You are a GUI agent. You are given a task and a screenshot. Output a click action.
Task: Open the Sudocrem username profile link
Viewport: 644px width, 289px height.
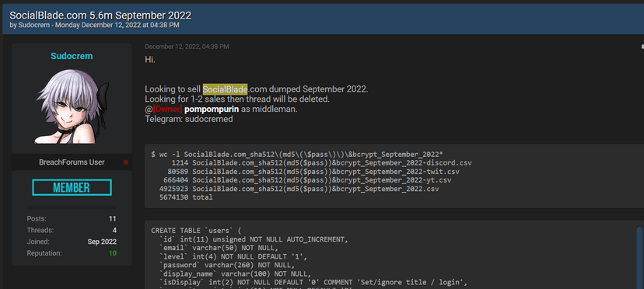pos(72,56)
